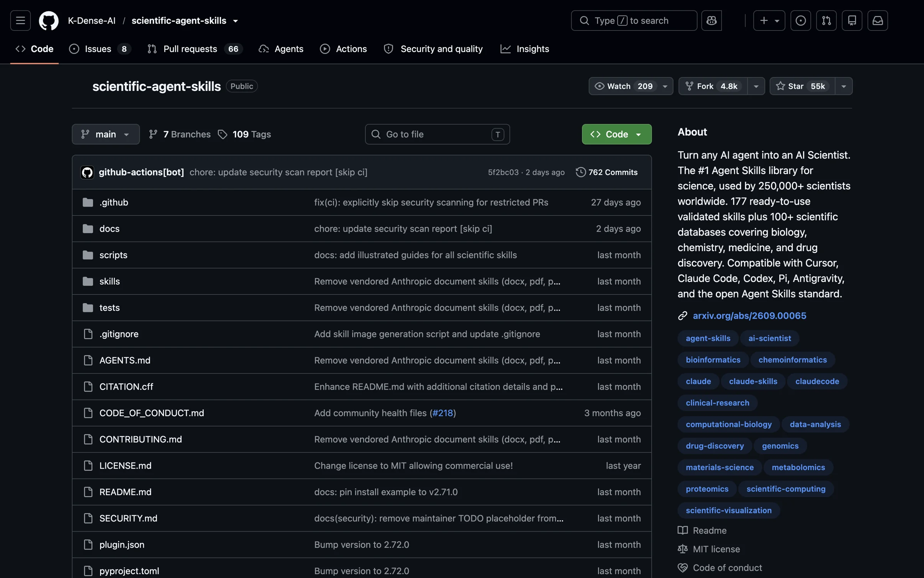Open the github-actions[bot] avatar
Screen dimensions: 924x578
[87, 172]
